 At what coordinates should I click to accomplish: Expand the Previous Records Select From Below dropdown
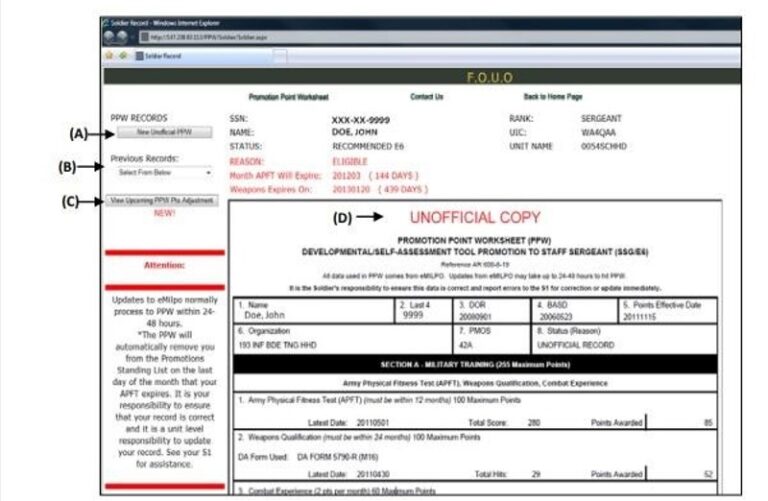165,172
